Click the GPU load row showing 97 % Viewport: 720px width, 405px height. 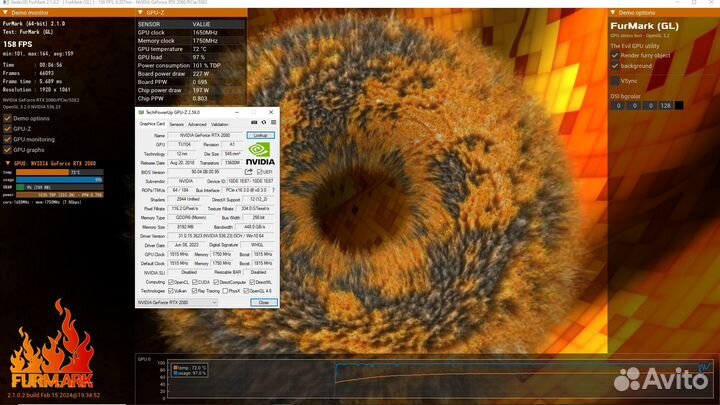[x=191, y=57]
